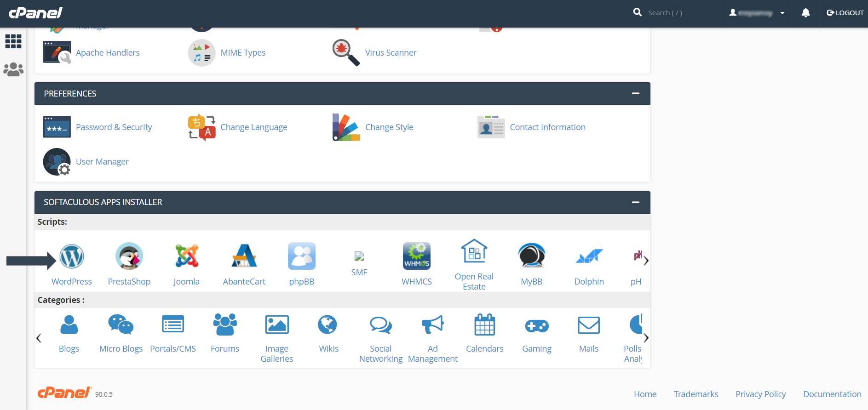The image size is (868, 410).
Task: Select the WordPress script icon
Action: [x=72, y=256]
